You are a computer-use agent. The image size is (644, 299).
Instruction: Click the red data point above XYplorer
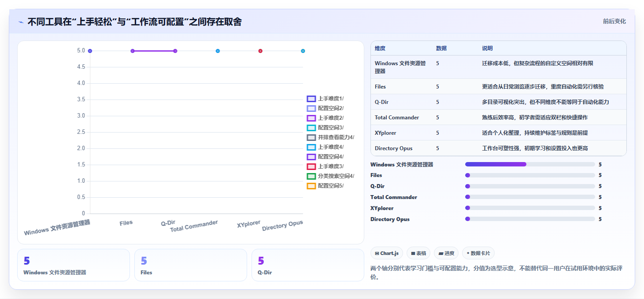260,51
